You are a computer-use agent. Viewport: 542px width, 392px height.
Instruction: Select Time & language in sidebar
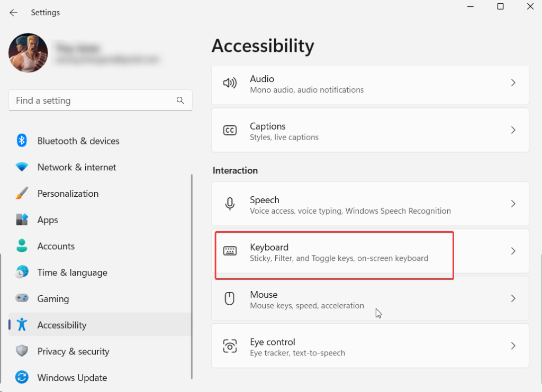[72, 272]
